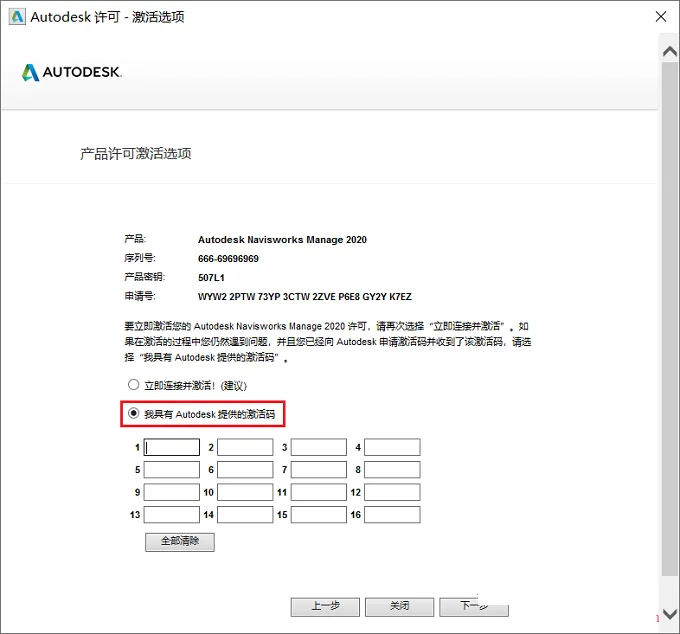Click activation code field 6
This screenshot has width=680, height=634.
point(245,470)
